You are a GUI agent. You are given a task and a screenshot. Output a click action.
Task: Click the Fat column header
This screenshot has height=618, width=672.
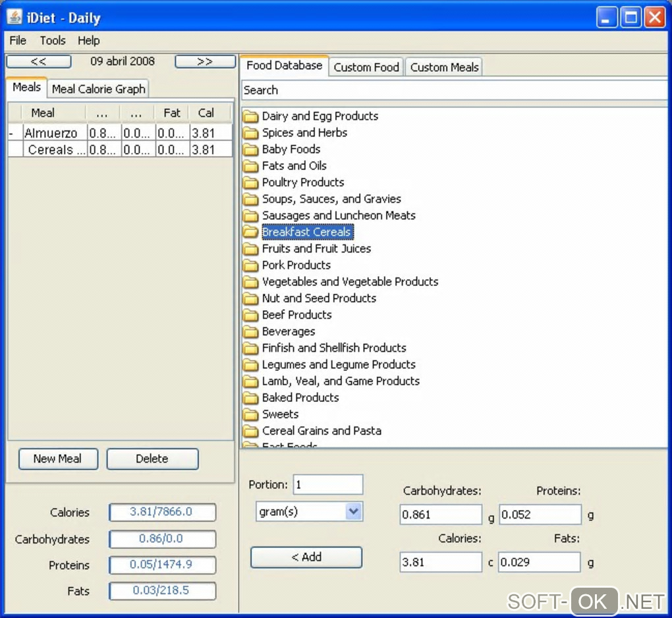pyautogui.click(x=171, y=113)
